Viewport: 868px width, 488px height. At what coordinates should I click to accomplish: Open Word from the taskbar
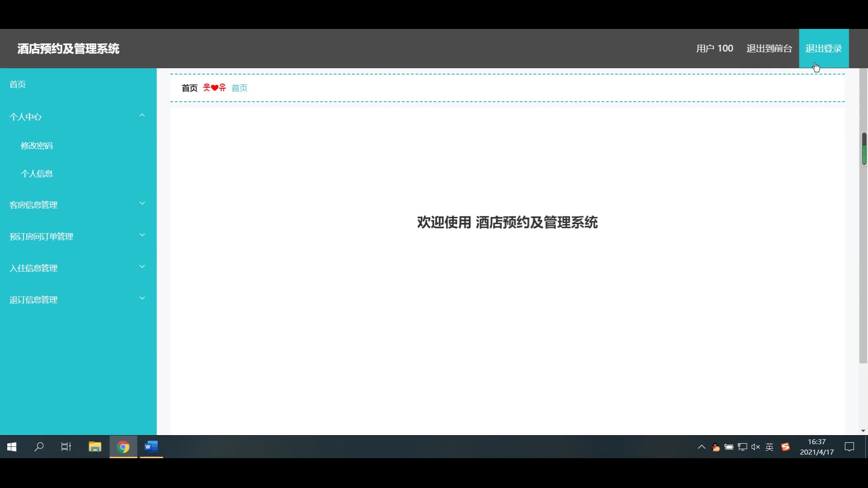point(151,447)
